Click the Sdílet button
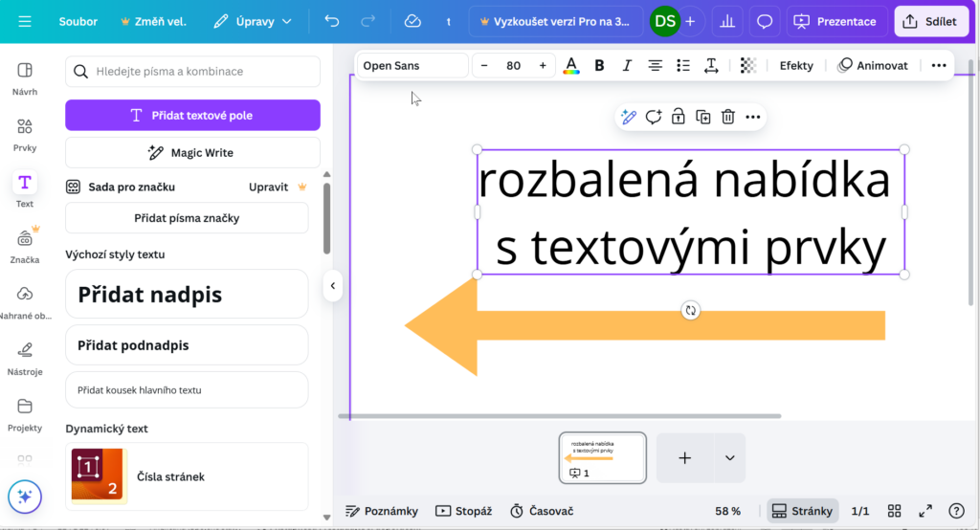The width and height of the screenshot is (980, 530). 931,21
